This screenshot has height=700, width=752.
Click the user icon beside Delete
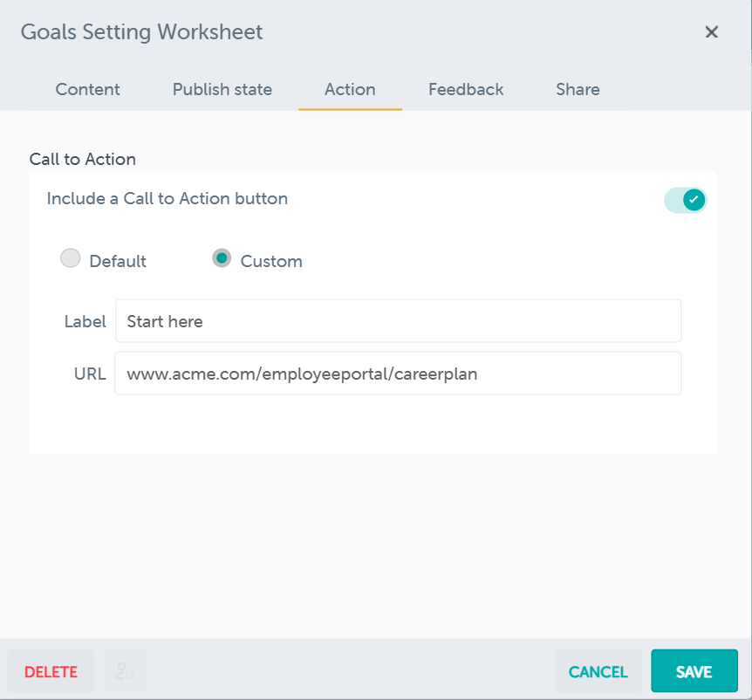point(125,671)
